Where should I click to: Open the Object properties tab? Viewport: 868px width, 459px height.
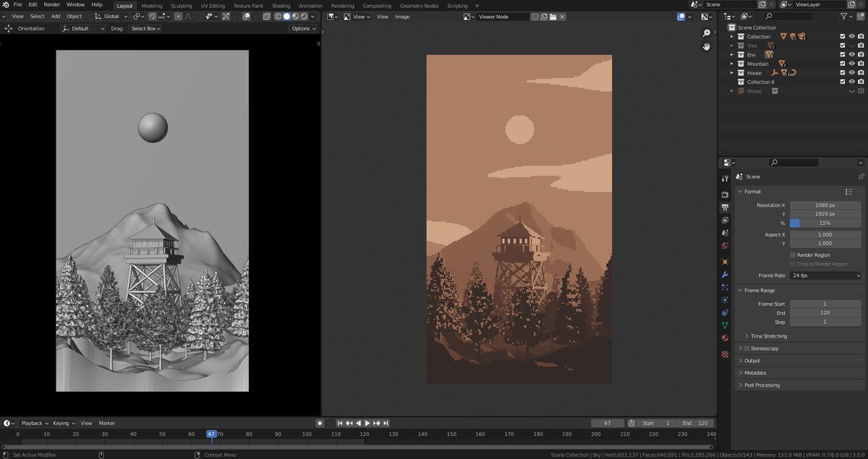(725, 262)
